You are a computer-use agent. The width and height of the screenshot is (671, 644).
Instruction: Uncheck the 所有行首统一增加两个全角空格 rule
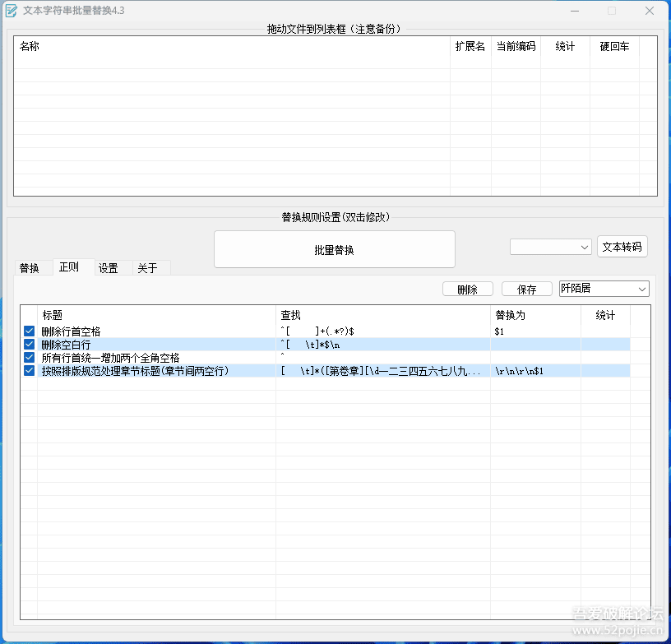[x=30, y=358]
